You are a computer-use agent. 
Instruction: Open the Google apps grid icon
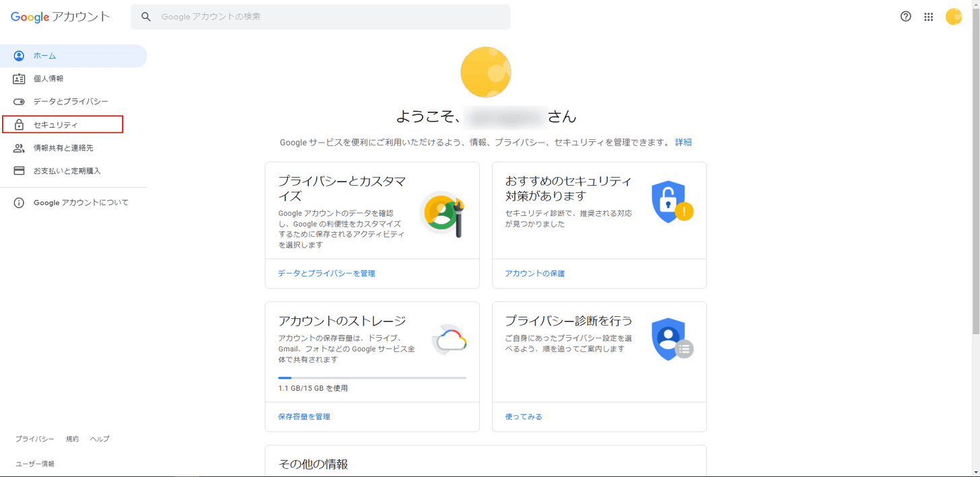click(x=929, y=17)
